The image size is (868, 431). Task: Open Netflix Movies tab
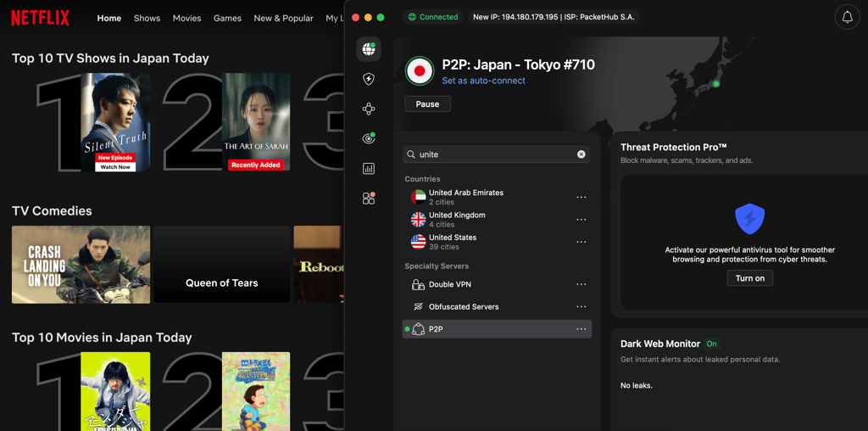coord(186,19)
